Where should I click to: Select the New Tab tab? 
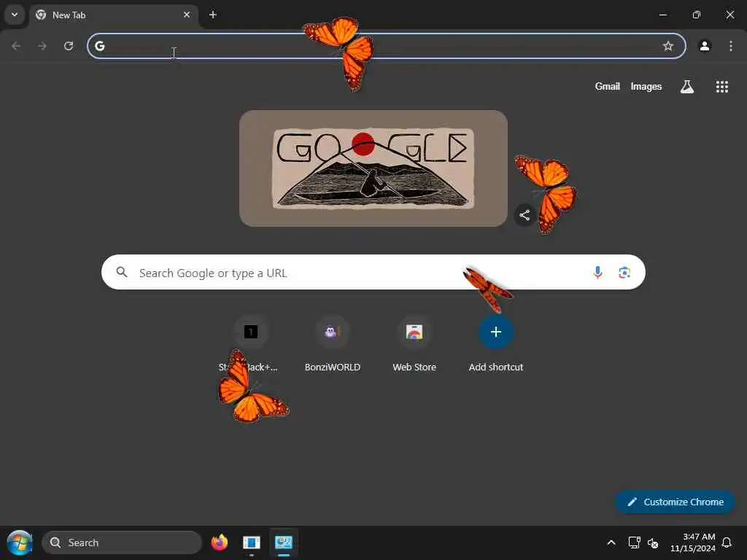(115, 15)
